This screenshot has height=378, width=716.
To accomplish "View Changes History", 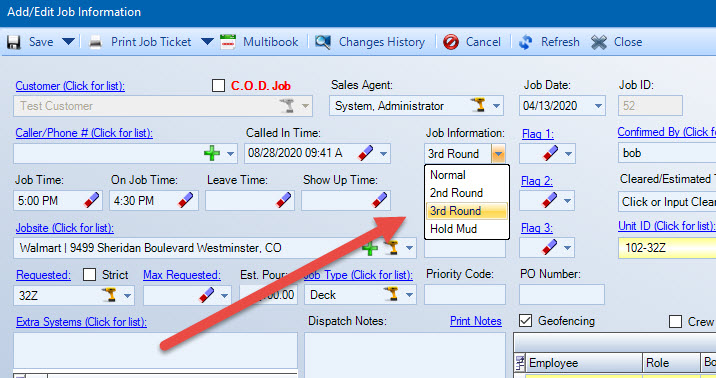I will pos(370,42).
